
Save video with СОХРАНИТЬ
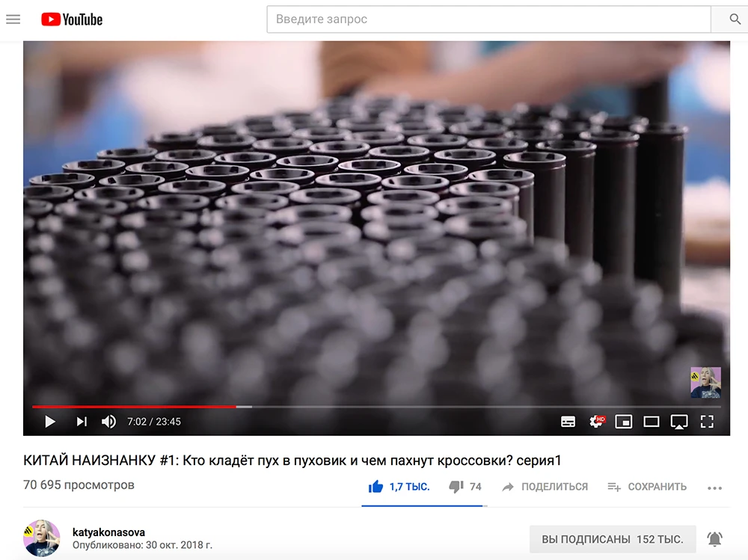click(x=647, y=487)
